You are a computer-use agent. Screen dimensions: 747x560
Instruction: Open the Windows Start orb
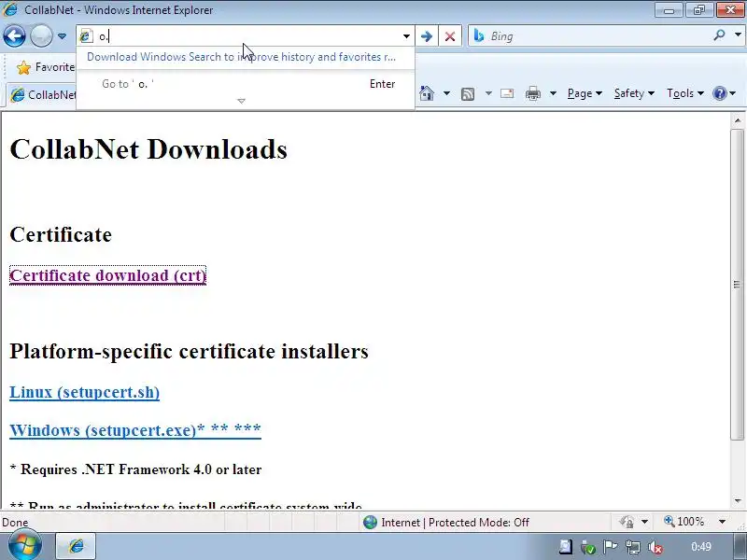[24, 546]
